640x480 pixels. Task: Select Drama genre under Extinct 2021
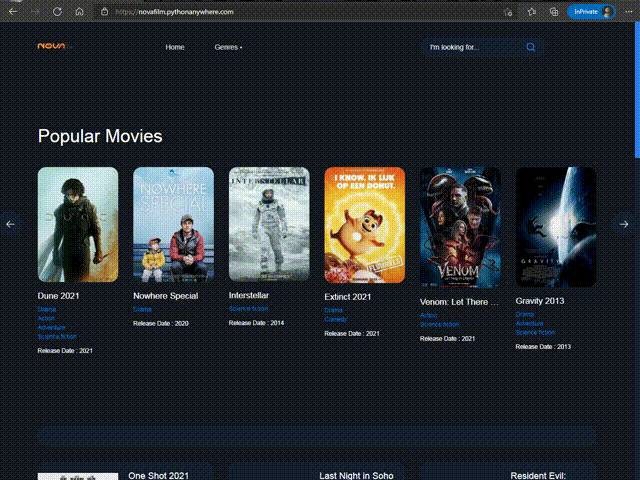333,310
